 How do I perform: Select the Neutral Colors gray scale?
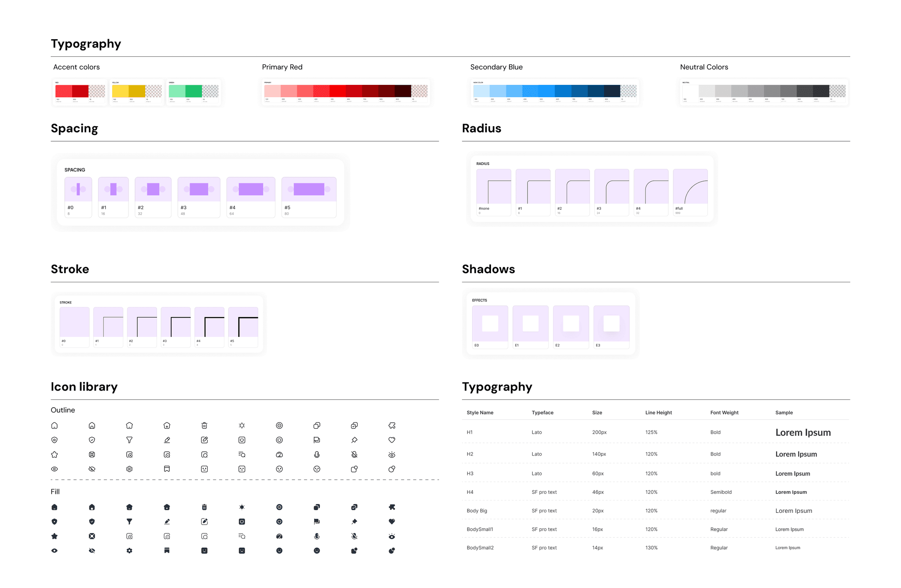coord(764,92)
